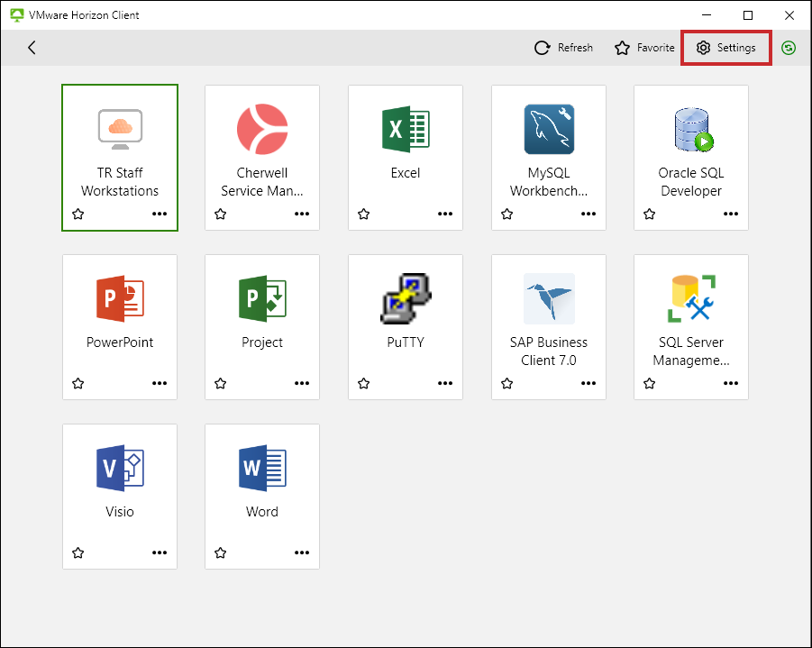Show more options for Word

coord(302,552)
